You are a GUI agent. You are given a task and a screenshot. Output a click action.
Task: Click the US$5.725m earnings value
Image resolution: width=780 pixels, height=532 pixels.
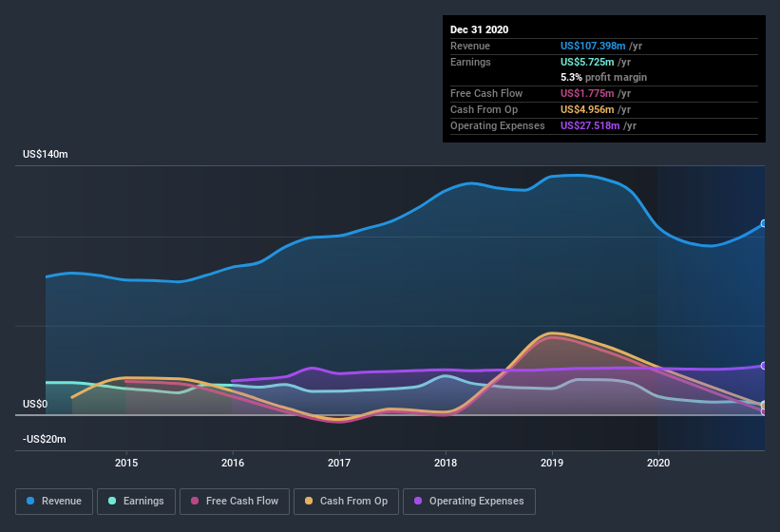click(x=587, y=62)
